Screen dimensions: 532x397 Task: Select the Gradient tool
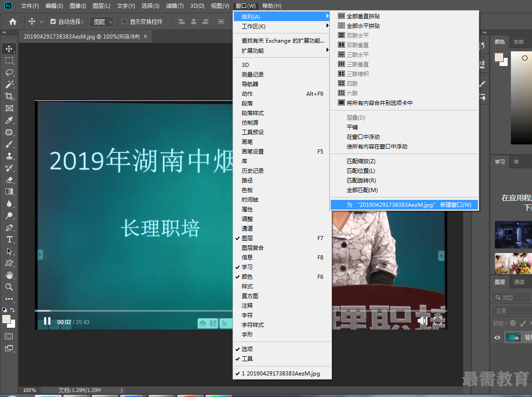click(9, 192)
